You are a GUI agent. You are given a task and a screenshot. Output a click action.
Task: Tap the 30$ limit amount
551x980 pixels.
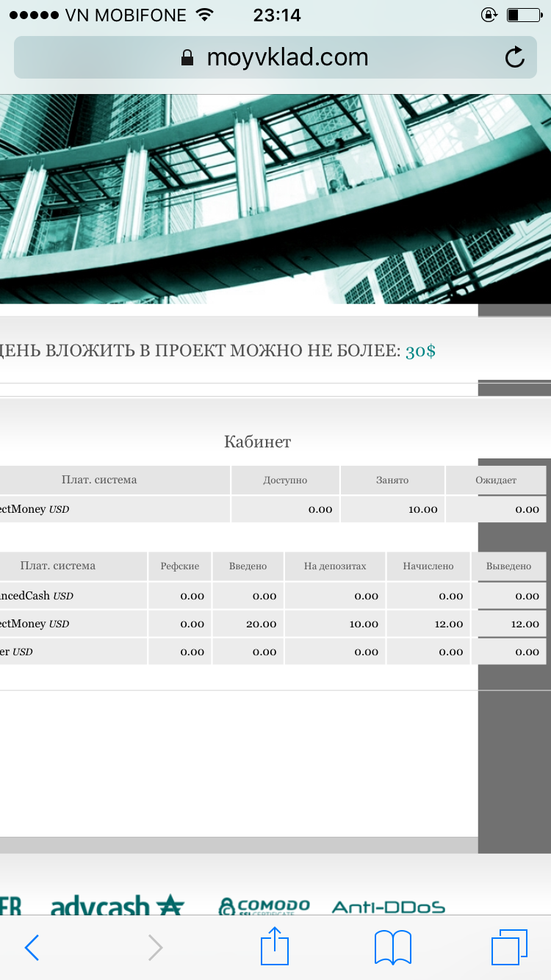coord(420,351)
